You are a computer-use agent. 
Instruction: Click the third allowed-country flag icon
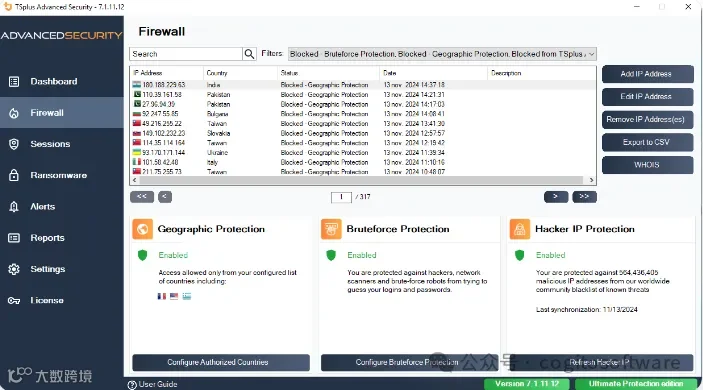187,296
